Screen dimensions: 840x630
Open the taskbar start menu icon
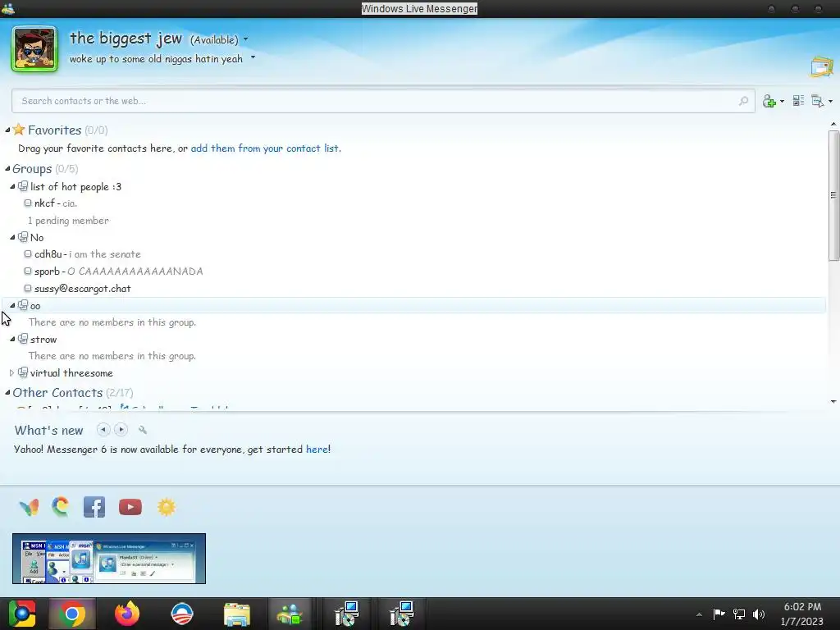coord(21,614)
